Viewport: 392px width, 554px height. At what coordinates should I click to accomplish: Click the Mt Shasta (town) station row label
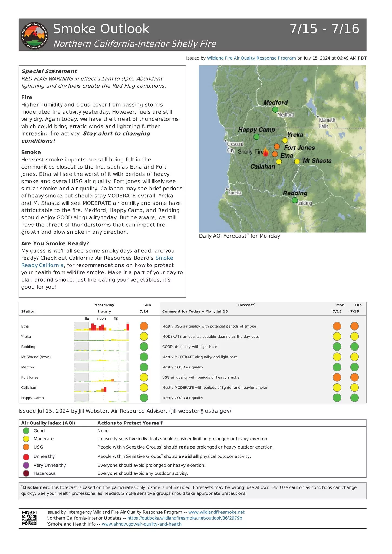click(36, 357)
